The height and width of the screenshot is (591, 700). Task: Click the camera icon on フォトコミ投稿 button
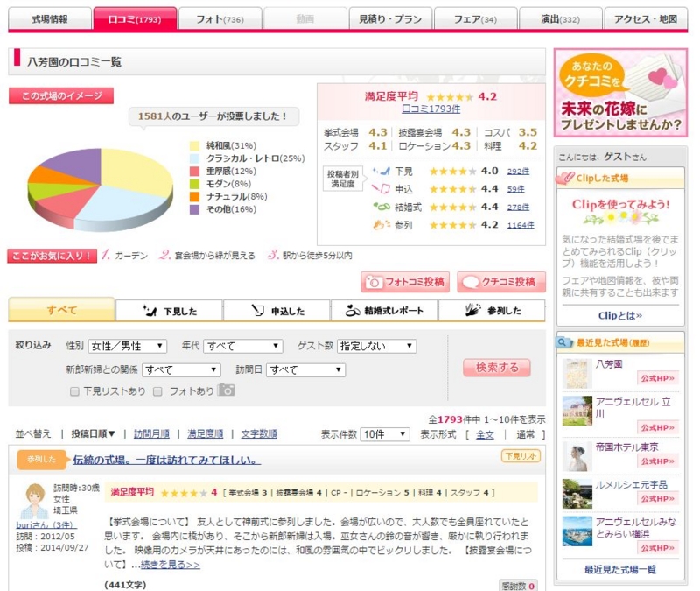pyautogui.click(x=373, y=282)
